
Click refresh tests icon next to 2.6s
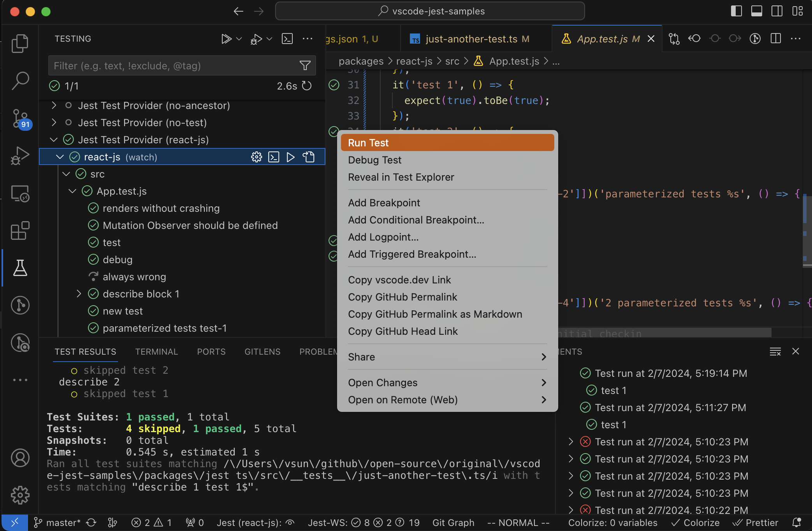point(307,86)
